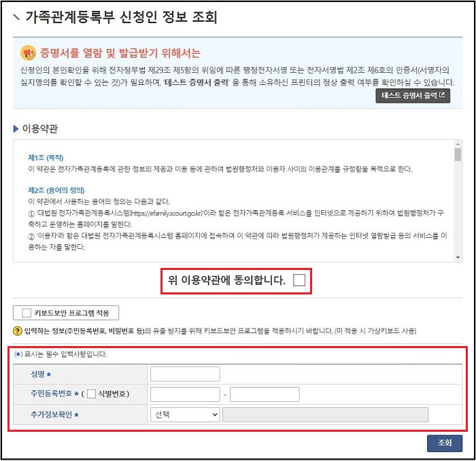Viewport: 476px width, 461px height.
Task: Focus the second 주민등록번호 input box
Action: [x=265, y=394]
